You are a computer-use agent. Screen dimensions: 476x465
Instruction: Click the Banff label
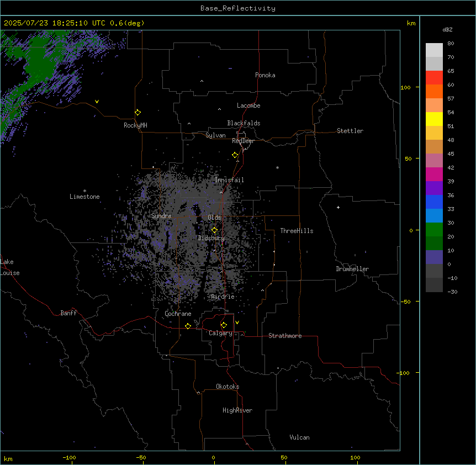click(68, 313)
